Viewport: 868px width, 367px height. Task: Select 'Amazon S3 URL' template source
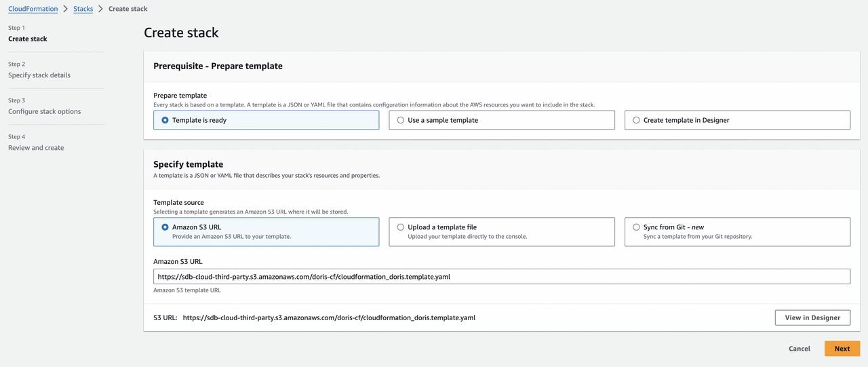[165, 227]
